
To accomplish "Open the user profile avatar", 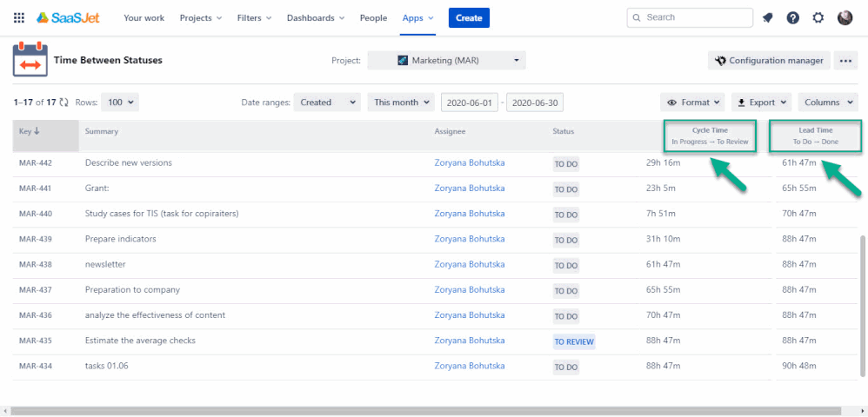I will [x=845, y=17].
